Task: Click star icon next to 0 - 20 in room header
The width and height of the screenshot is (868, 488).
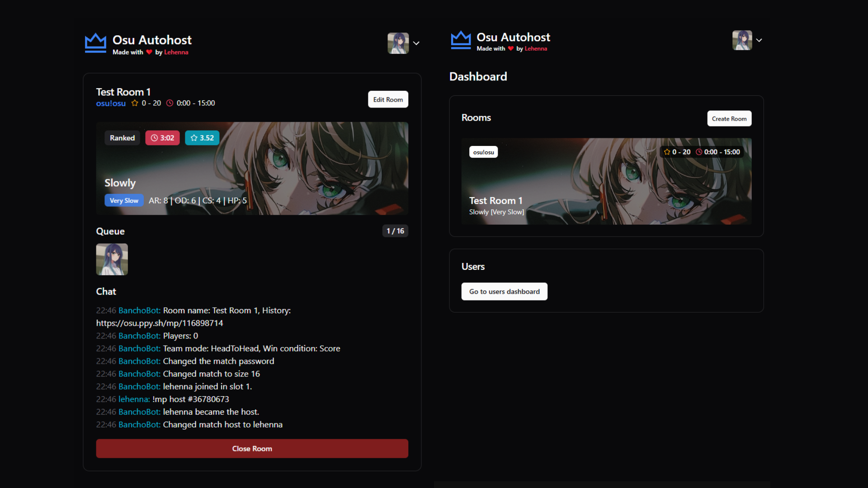Action: coord(135,103)
